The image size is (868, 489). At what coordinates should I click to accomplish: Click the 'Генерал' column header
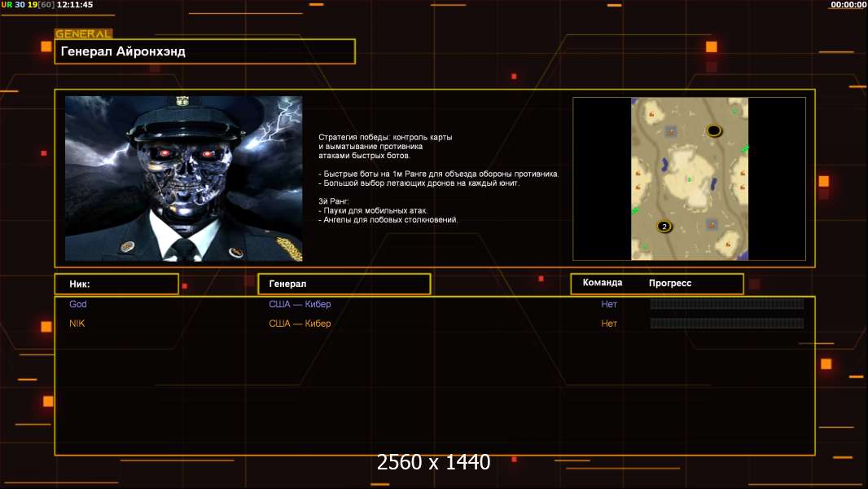[344, 284]
